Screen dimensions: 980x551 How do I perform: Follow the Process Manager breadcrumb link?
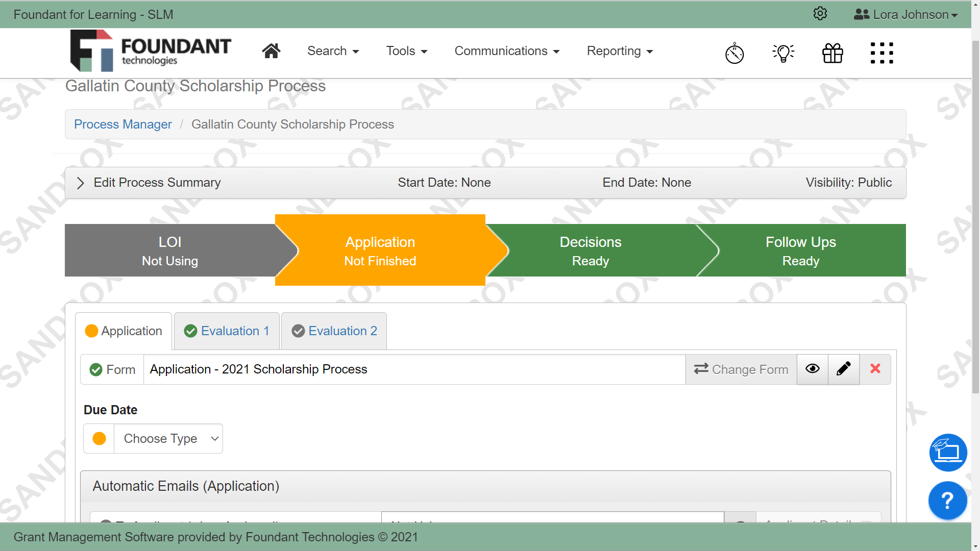[x=123, y=124]
